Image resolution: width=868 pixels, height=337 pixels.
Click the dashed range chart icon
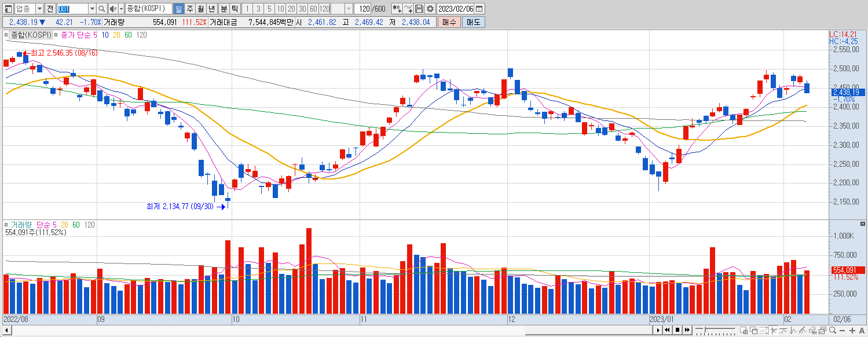tap(763, 331)
